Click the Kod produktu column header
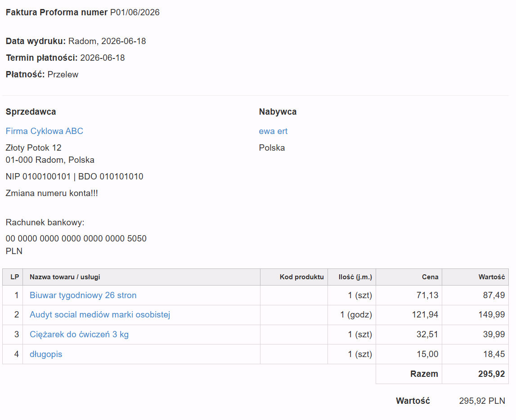 301,277
